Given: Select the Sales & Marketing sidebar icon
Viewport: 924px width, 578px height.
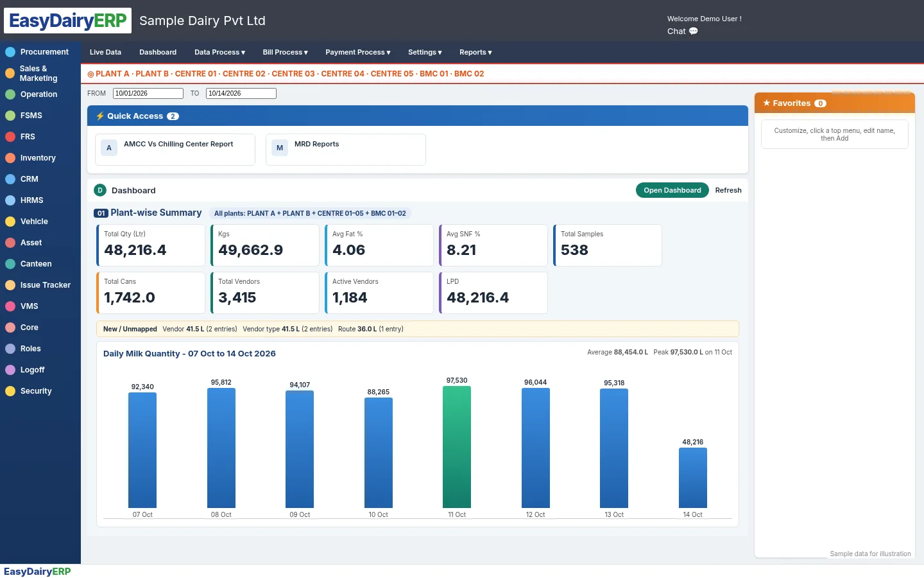Looking at the screenshot, I should [10, 73].
